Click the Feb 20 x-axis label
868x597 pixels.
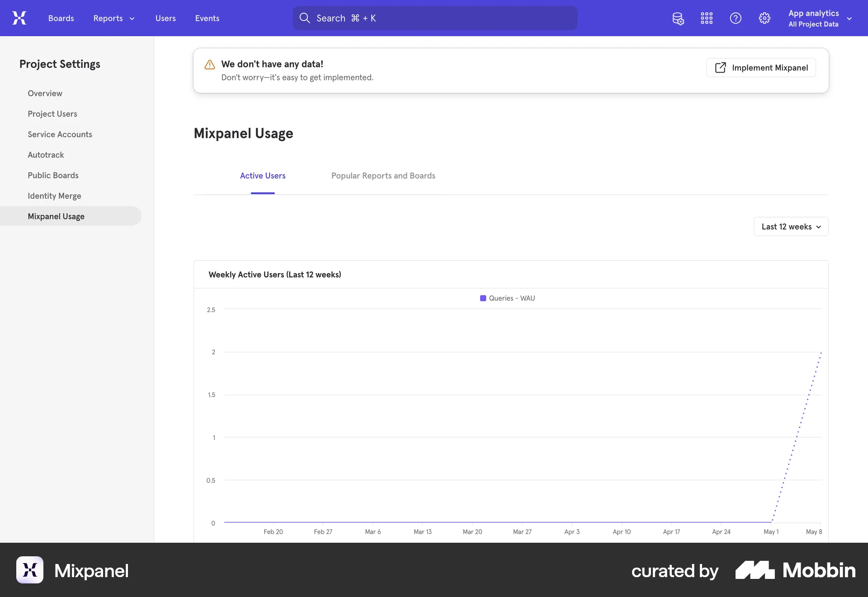click(273, 532)
